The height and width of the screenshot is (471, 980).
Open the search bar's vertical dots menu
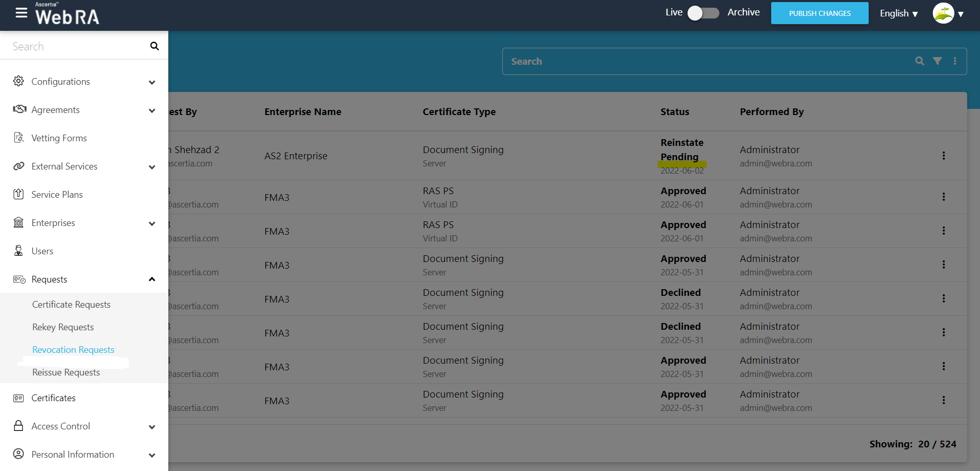954,61
